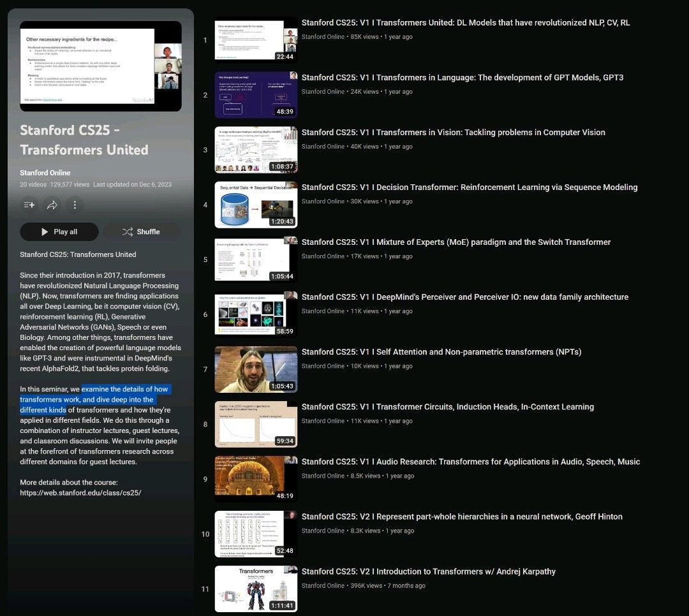Open the three-dot more actions menu
The height and width of the screenshot is (616, 689).
pos(75,205)
